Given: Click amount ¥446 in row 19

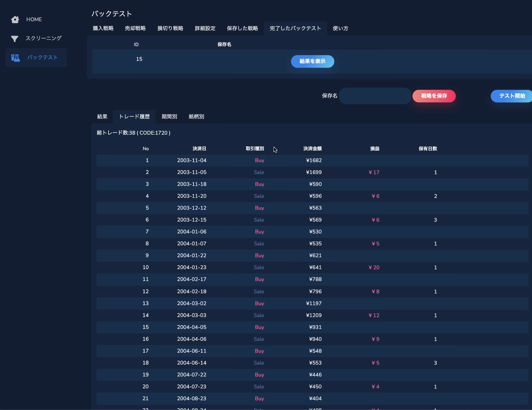Looking at the screenshot, I should [315, 375].
